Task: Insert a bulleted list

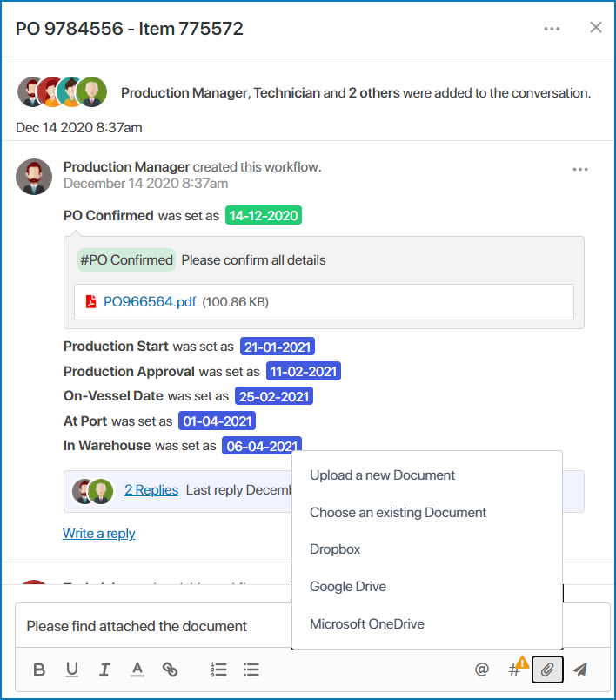Action: pyautogui.click(x=251, y=670)
